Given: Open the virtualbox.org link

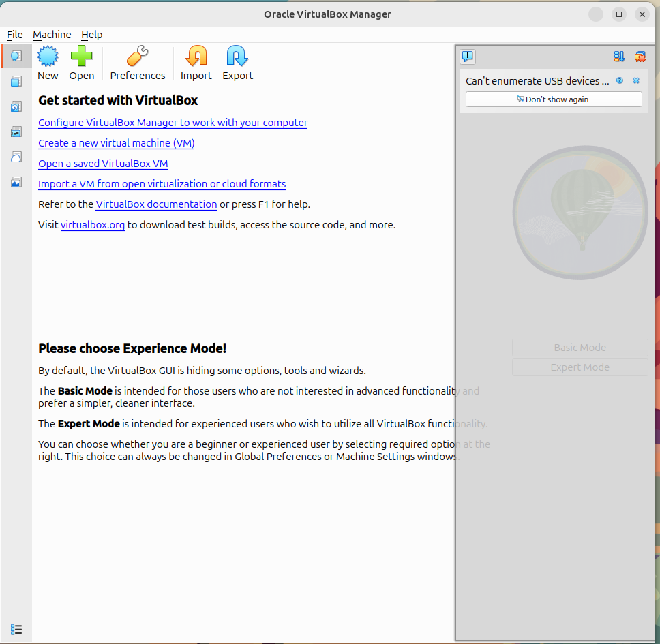Looking at the screenshot, I should (x=92, y=224).
